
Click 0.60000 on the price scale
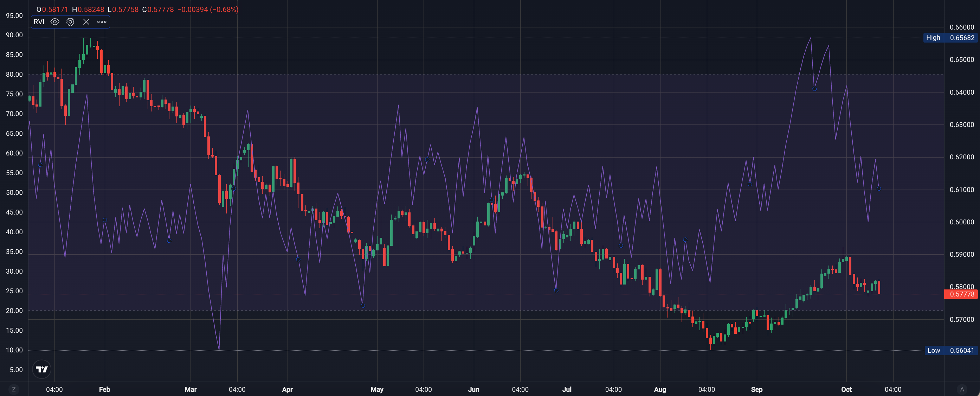[962, 222]
